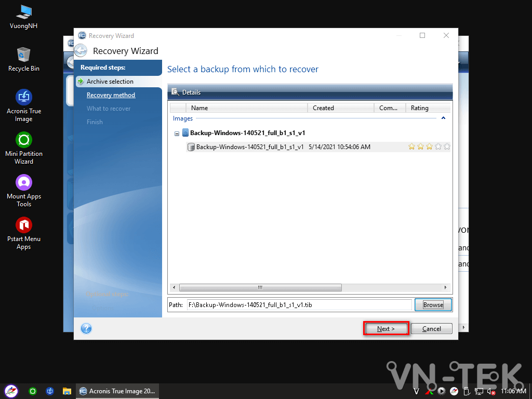
Task: Sort by the Created column header
Action: coord(341,108)
